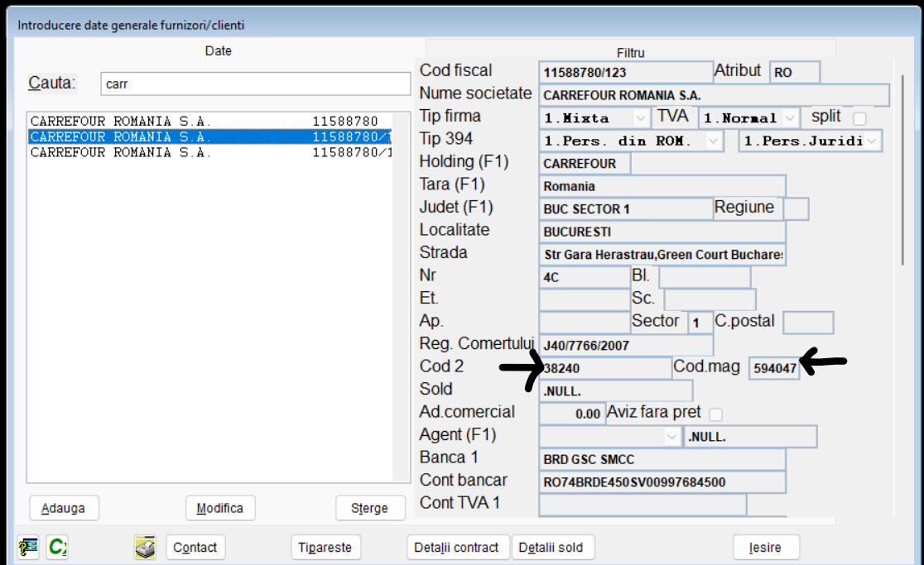Click the Cont TVA 1 field

coord(642,505)
